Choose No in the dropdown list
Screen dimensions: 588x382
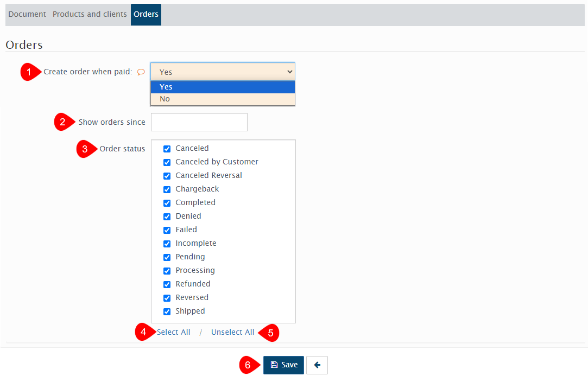pos(223,99)
